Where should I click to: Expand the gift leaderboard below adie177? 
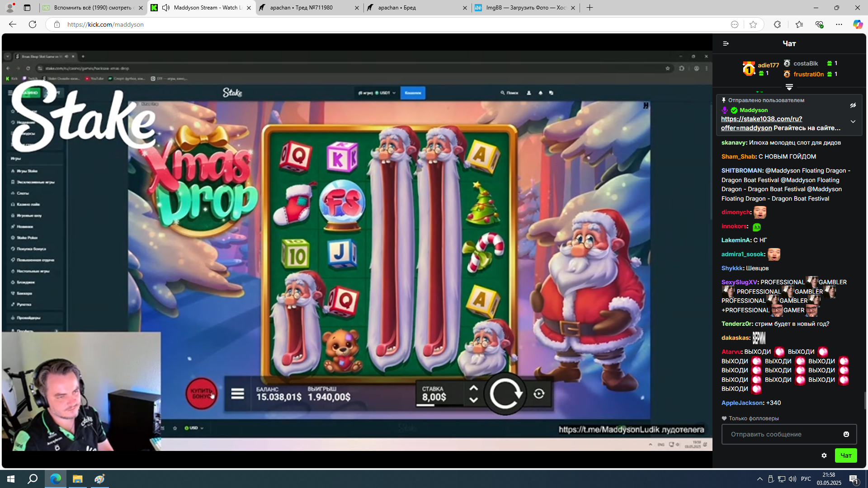click(x=789, y=87)
